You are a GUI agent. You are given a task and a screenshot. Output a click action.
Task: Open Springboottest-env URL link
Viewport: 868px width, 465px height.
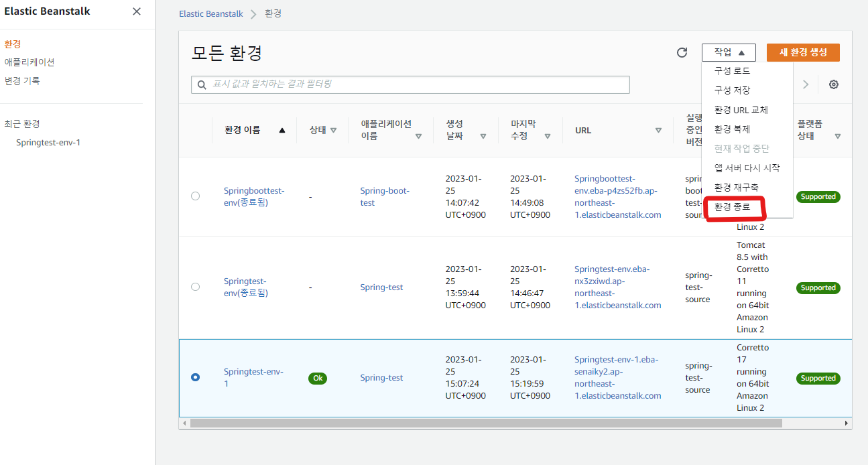pos(617,196)
